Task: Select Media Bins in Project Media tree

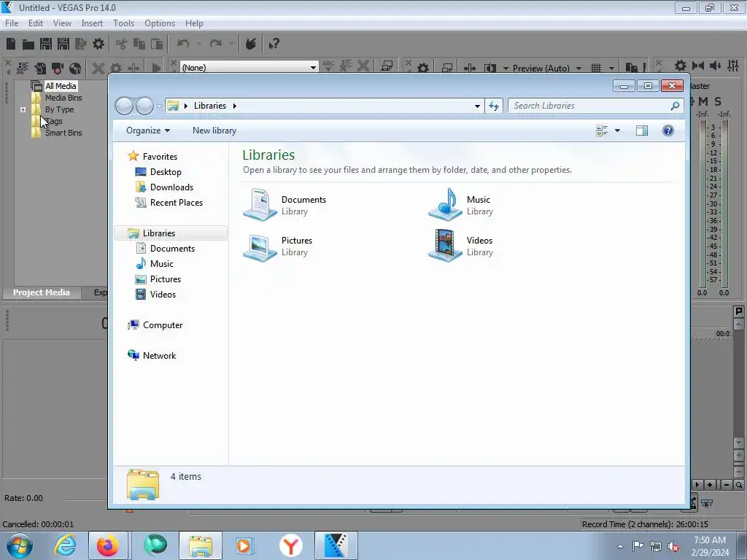Action: pyautogui.click(x=63, y=98)
